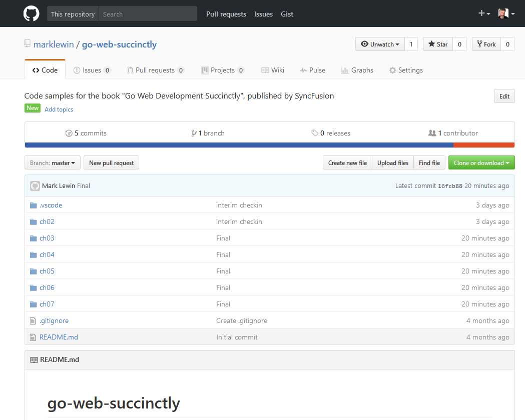Click the Fork button

(486, 44)
